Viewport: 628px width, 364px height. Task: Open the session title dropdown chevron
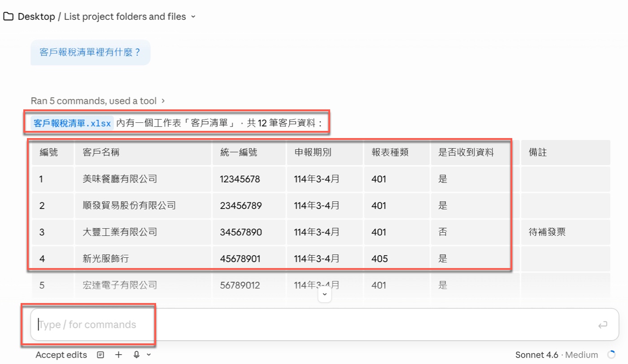[x=193, y=17]
